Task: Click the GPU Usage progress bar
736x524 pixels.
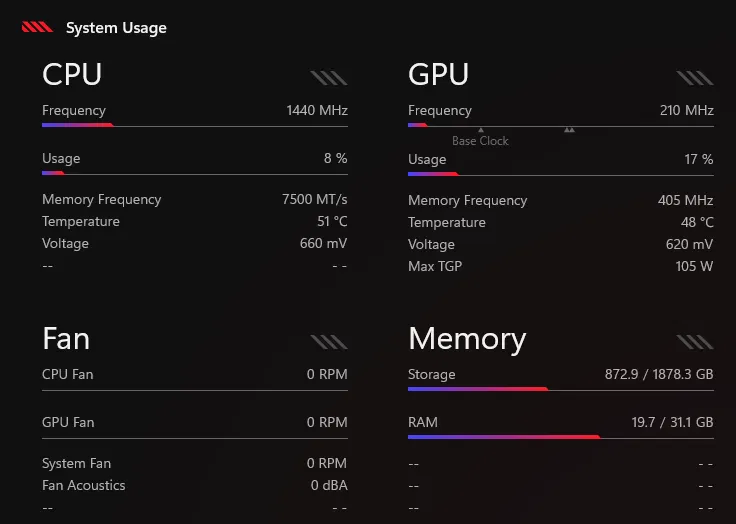Action: click(x=561, y=174)
